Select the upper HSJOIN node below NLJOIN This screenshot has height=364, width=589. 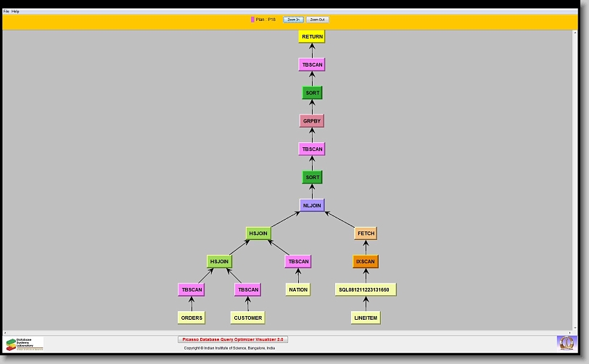(x=258, y=233)
